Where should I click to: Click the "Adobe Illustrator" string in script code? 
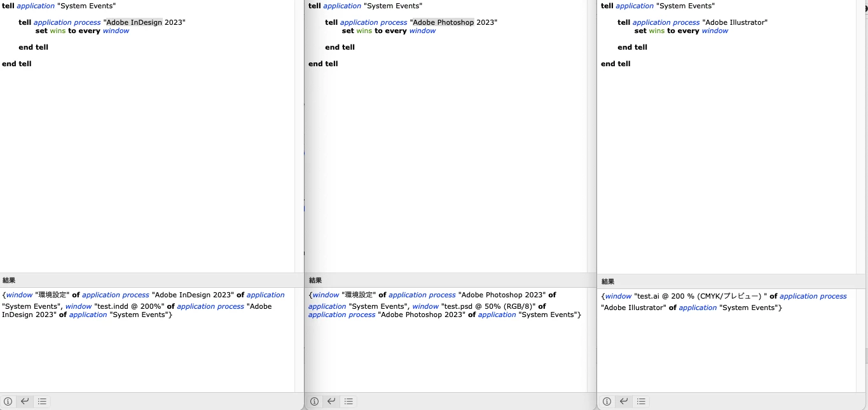pyautogui.click(x=735, y=22)
